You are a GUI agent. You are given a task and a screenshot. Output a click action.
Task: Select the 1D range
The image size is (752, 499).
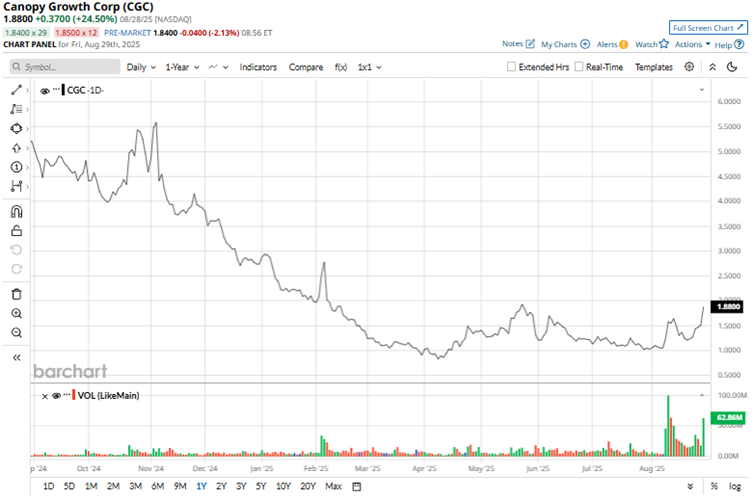48,487
